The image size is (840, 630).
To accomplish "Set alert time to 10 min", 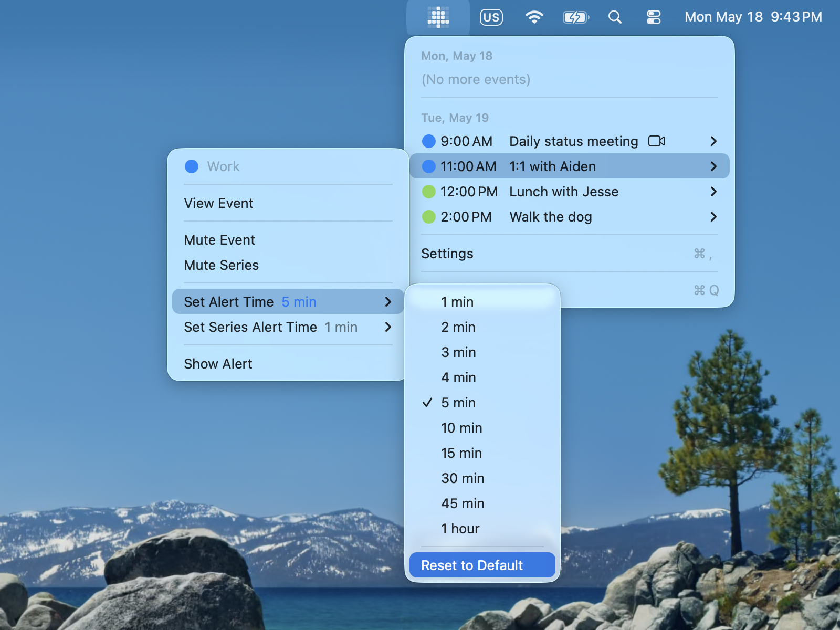I will click(x=482, y=428).
